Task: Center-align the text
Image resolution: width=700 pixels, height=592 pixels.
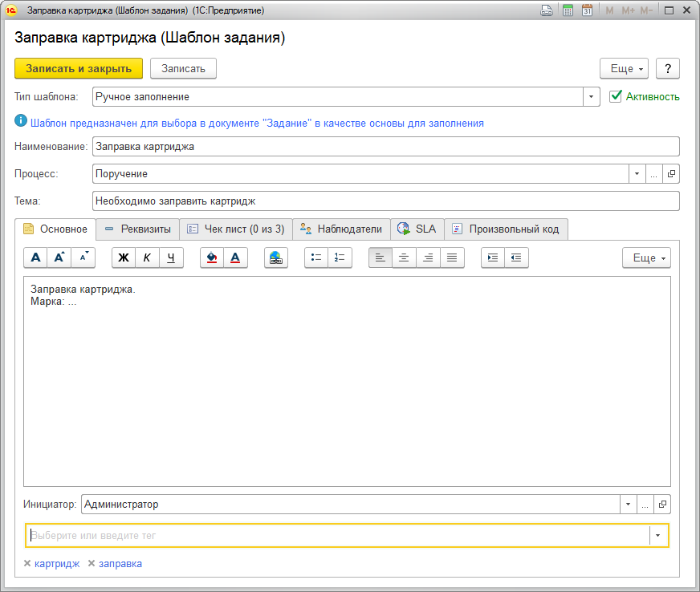Action: pos(404,257)
